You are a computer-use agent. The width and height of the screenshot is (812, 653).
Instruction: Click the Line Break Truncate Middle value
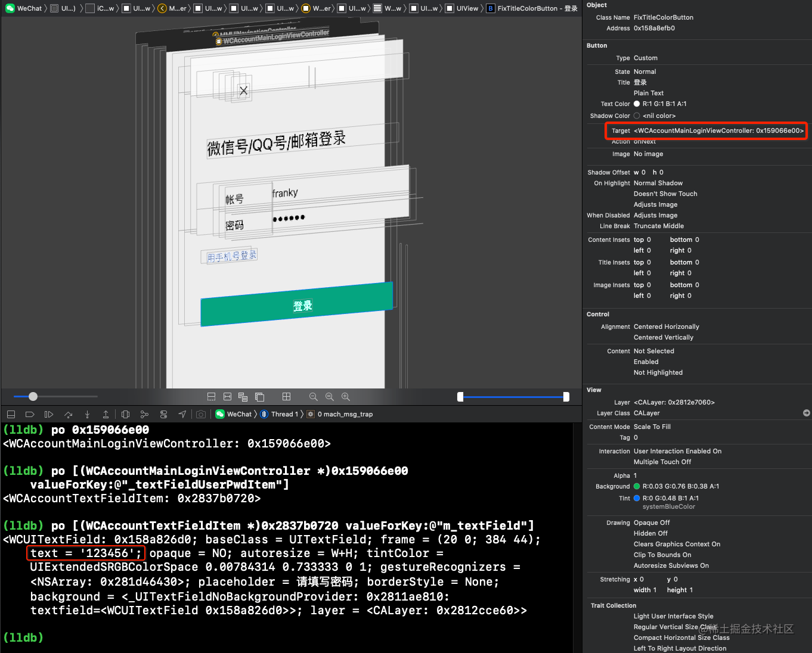(659, 226)
